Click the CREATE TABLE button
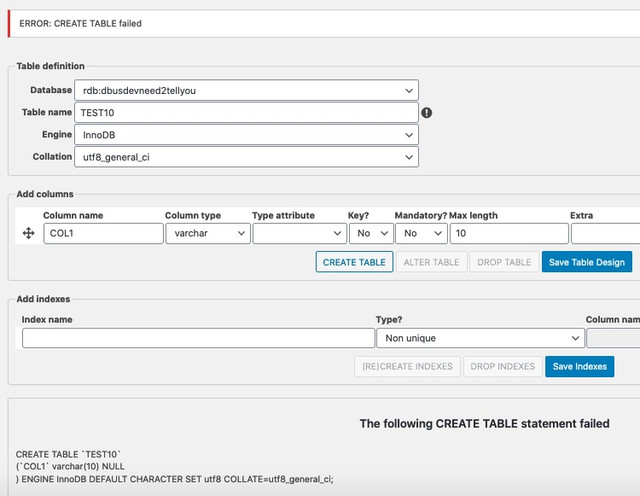 click(354, 262)
